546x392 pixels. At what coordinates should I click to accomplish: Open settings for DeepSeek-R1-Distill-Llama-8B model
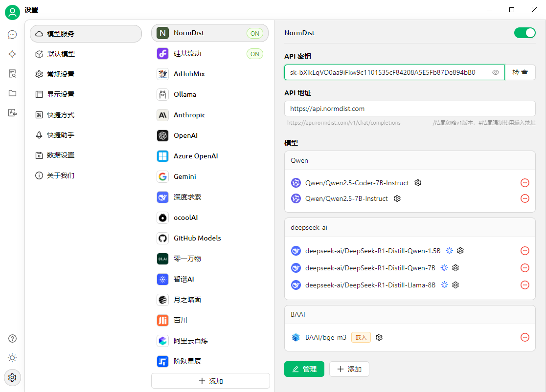click(455, 285)
